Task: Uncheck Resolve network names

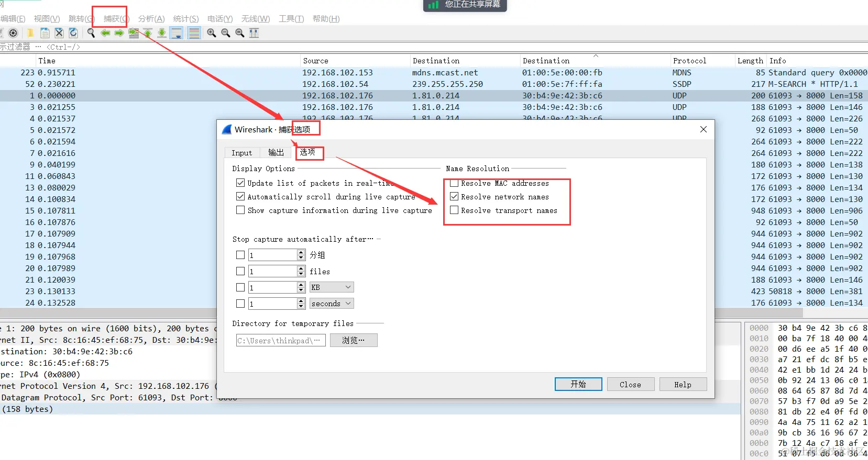Action: 454,196
